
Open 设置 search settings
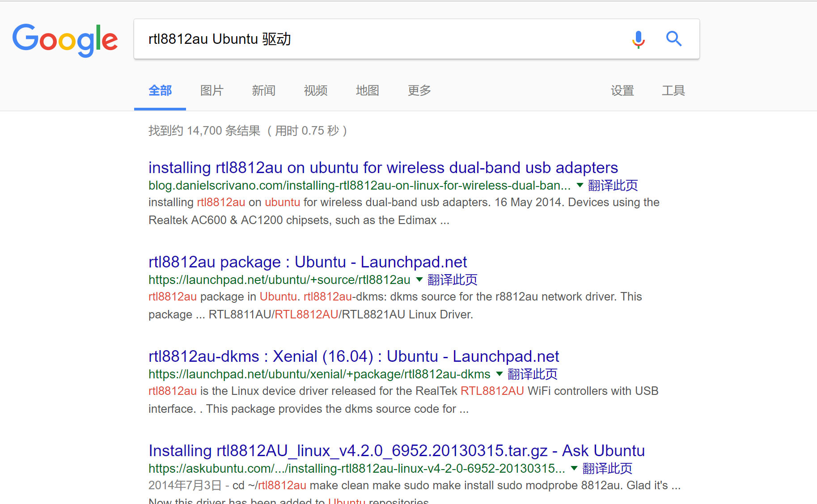point(622,91)
